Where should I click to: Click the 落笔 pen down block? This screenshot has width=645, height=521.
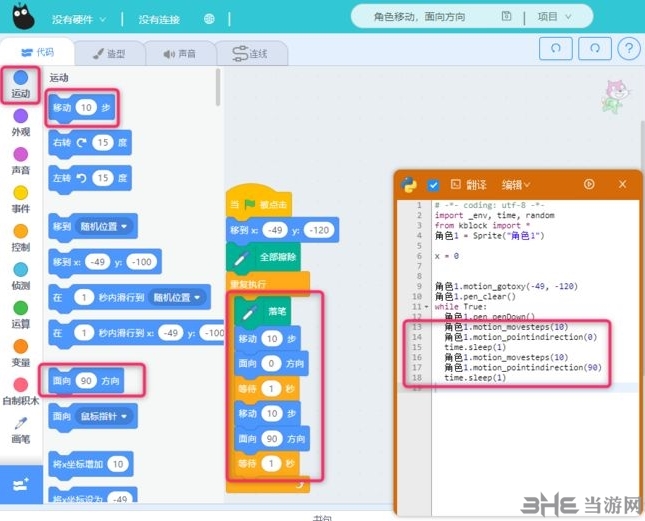262,312
